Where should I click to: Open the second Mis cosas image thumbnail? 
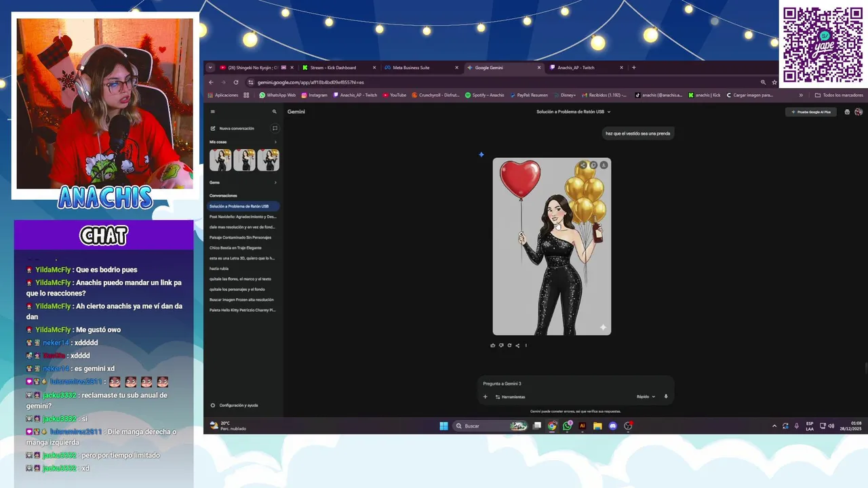coord(244,160)
